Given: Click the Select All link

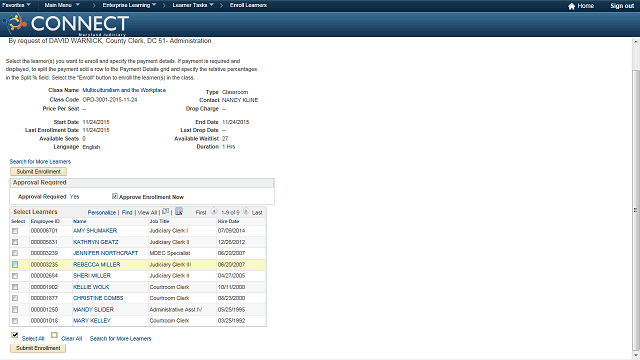Looking at the screenshot, I should (x=33, y=339).
